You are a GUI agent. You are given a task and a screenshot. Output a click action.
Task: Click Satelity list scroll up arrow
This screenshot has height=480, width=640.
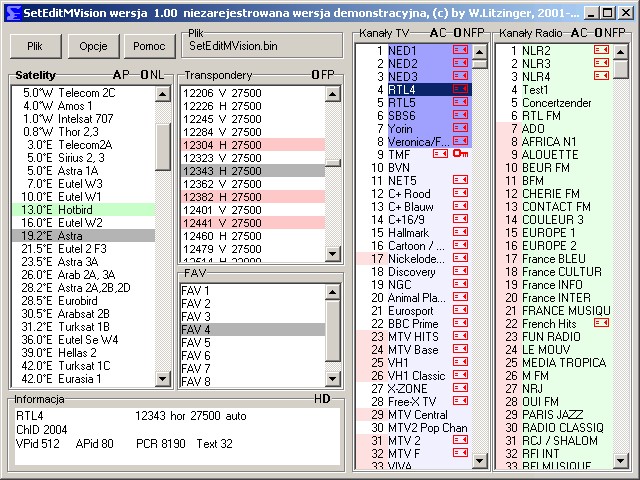point(163,93)
